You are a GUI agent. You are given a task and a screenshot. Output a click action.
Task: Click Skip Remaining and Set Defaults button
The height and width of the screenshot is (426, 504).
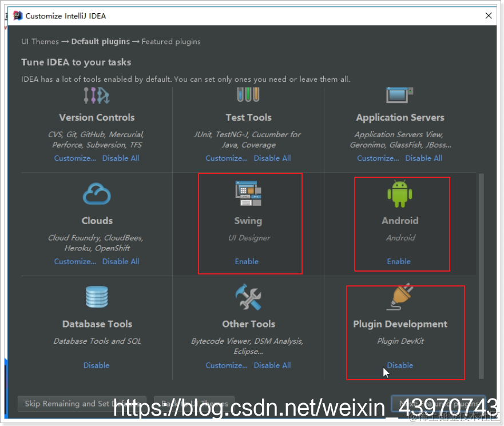tap(82, 404)
